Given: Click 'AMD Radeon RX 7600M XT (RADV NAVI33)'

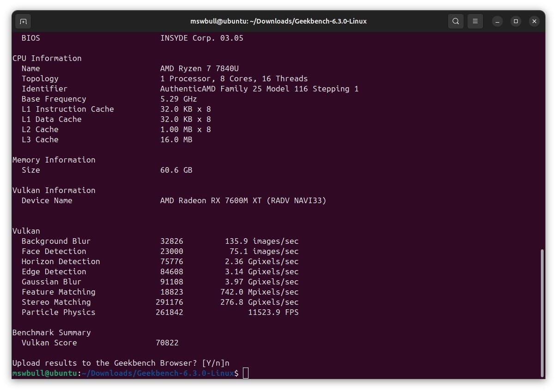Looking at the screenshot, I should (x=243, y=200).
